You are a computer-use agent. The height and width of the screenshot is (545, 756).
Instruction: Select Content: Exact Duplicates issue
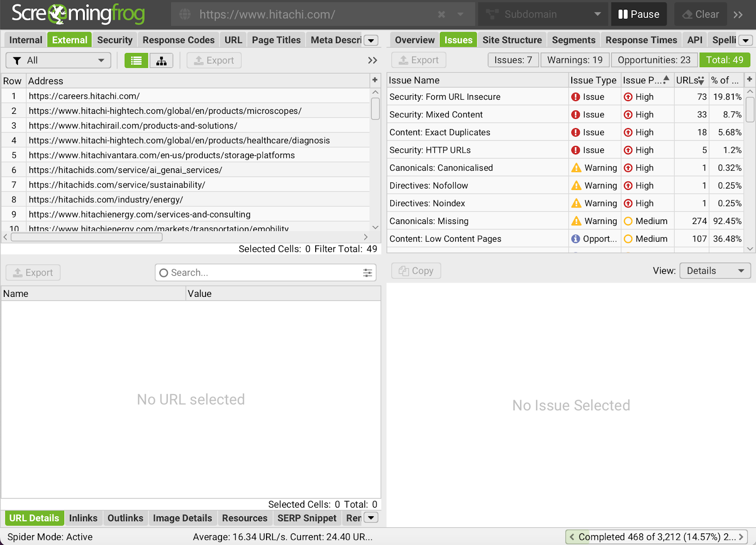(x=565, y=132)
